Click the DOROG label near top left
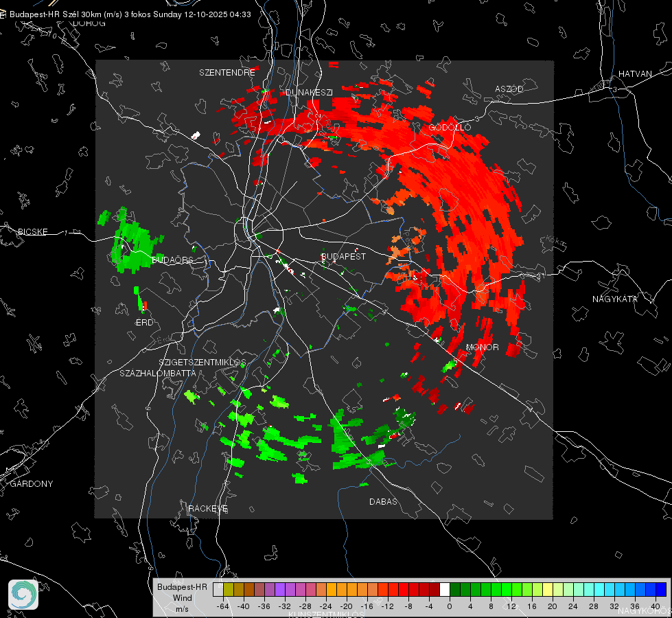Viewport: 672px width, 618px height. tap(89, 23)
